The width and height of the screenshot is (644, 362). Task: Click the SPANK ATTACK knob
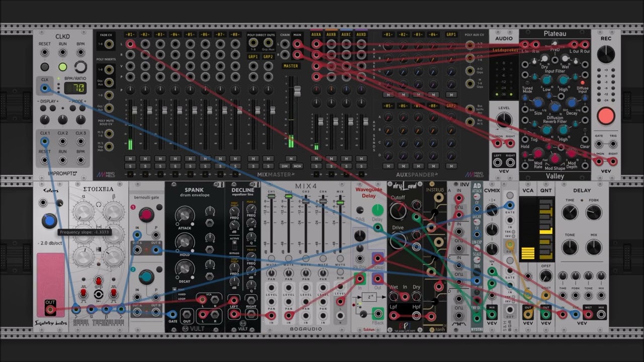click(185, 216)
